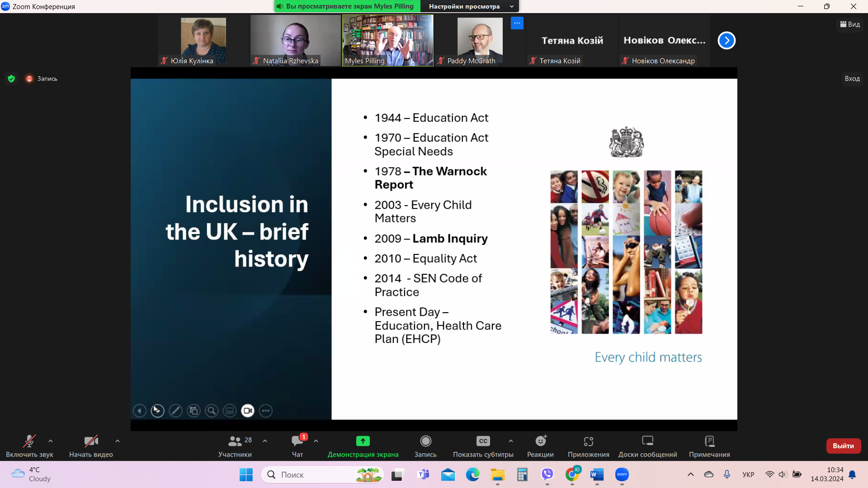The height and width of the screenshot is (488, 868).
Task: Expand audio options arrow next to mute
Action: click(x=51, y=441)
